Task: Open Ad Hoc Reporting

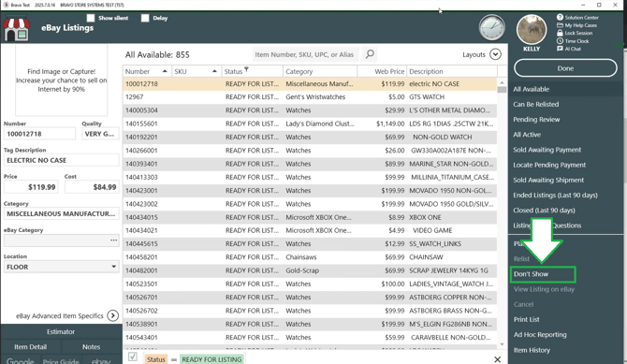Action: pyautogui.click(x=540, y=335)
